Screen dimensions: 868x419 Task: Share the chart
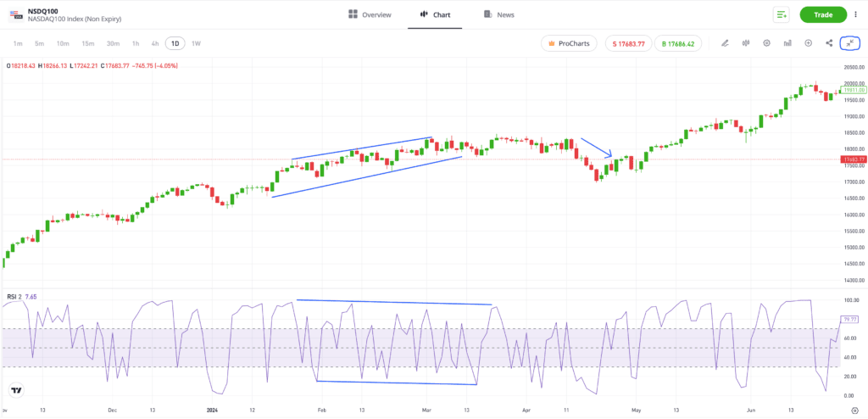tap(829, 42)
